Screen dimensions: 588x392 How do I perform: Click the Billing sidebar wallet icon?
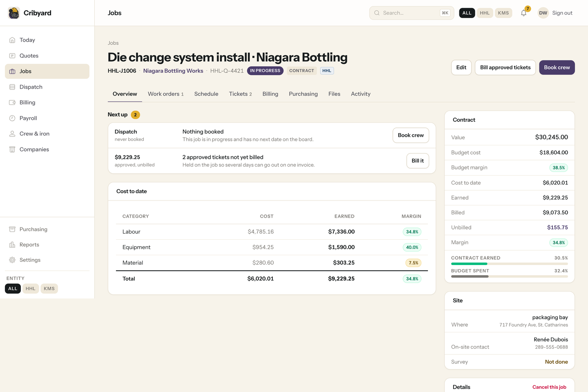12,102
